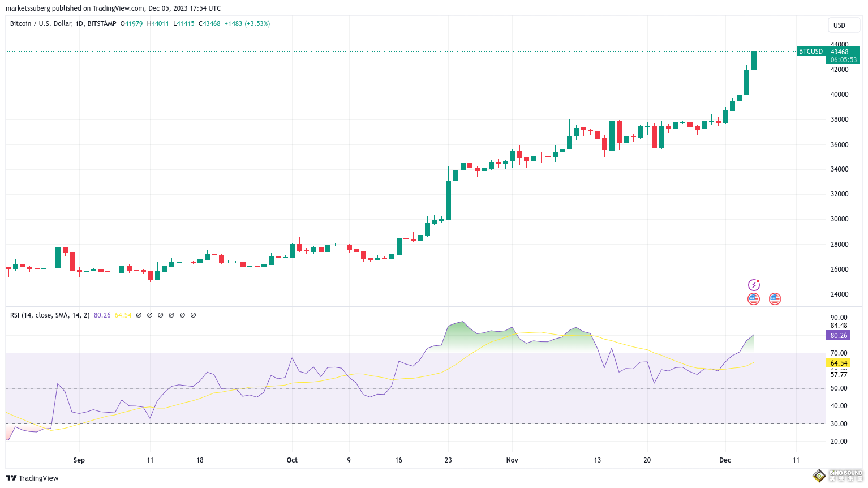Click the Sep label on the time axis
The image size is (868, 488).
click(79, 460)
